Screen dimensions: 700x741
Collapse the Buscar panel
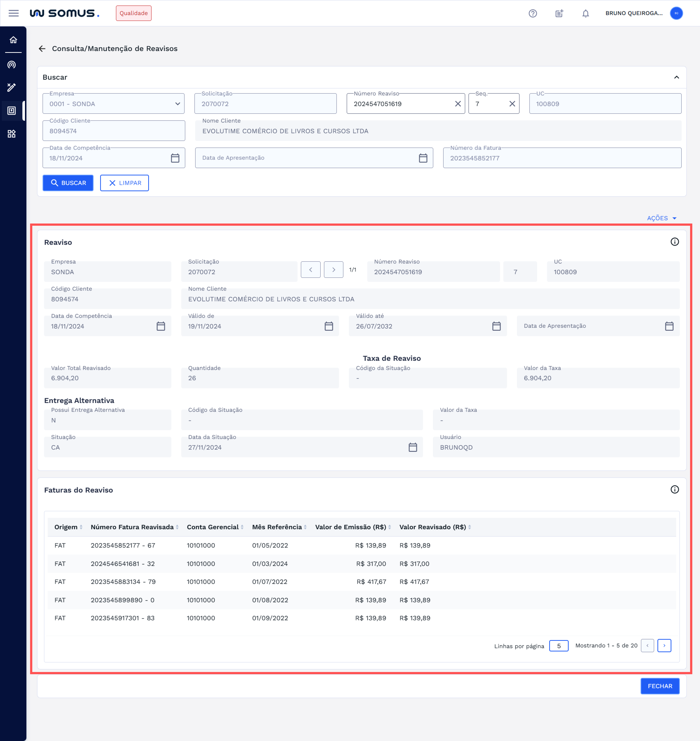(x=676, y=77)
